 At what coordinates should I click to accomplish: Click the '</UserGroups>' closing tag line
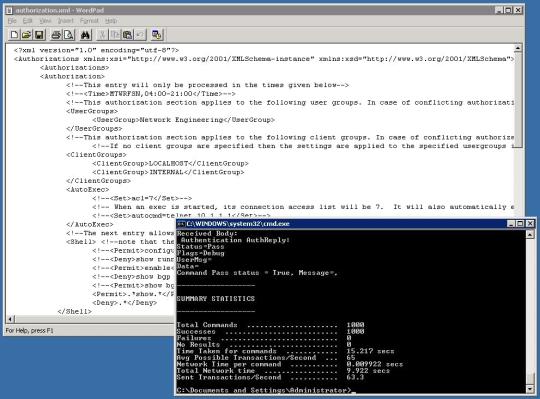pos(94,129)
